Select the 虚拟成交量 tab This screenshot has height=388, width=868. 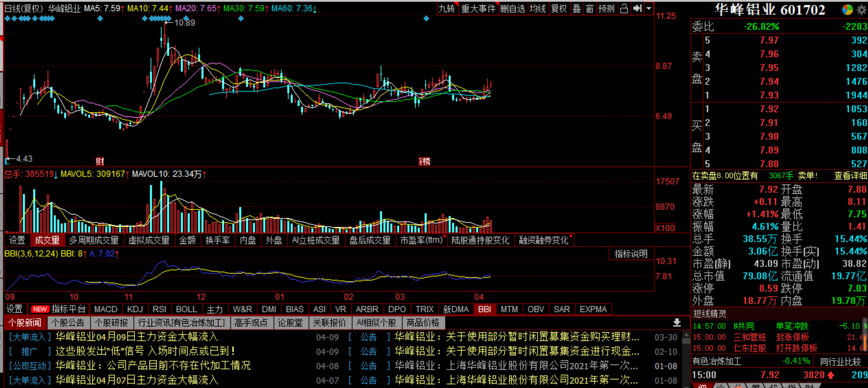(149, 240)
